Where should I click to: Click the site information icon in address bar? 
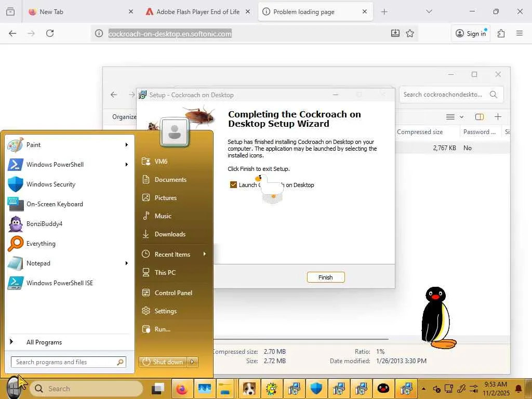pos(99,33)
